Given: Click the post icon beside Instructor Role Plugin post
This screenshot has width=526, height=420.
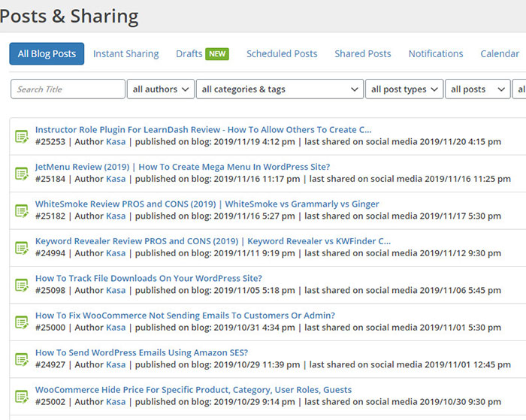Looking at the screenshot, I should [x=22, y=136].
